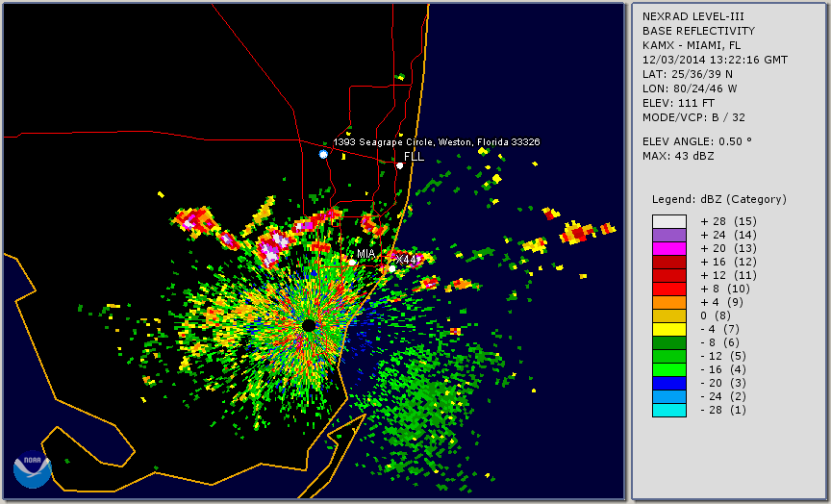The image size is (831, 504).
Task: Select the -4 (7) yellow legend swatch
Action: pyautogui.click(x=669, y=330)
